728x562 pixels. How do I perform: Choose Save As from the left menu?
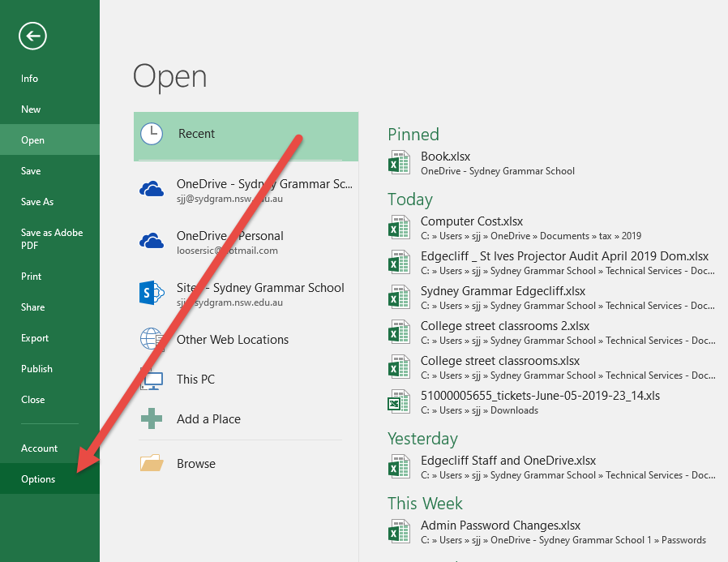tap(49, 202)
